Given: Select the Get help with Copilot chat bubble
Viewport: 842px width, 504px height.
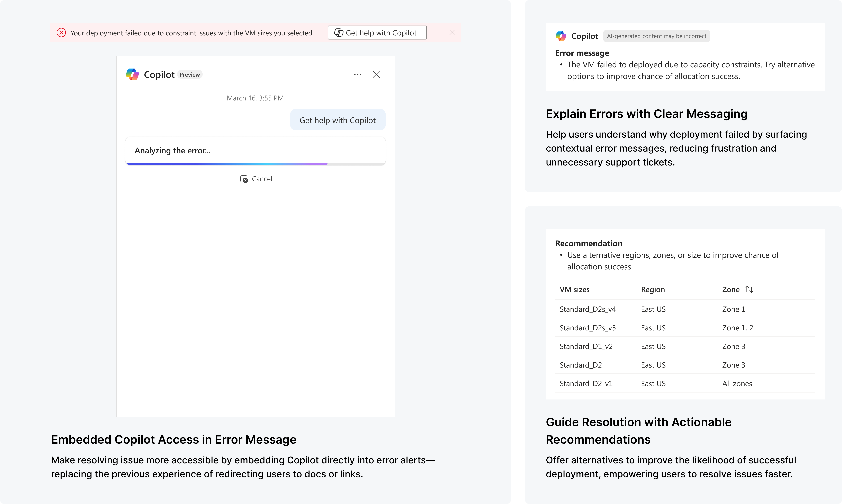Looking at the screenshot, I should click(338, 120).
